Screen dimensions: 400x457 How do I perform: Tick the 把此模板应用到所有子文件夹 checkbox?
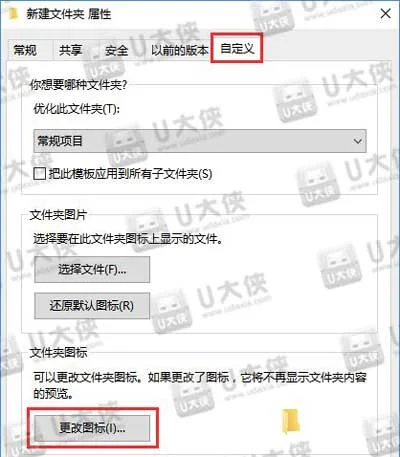(x=40, y=173)
